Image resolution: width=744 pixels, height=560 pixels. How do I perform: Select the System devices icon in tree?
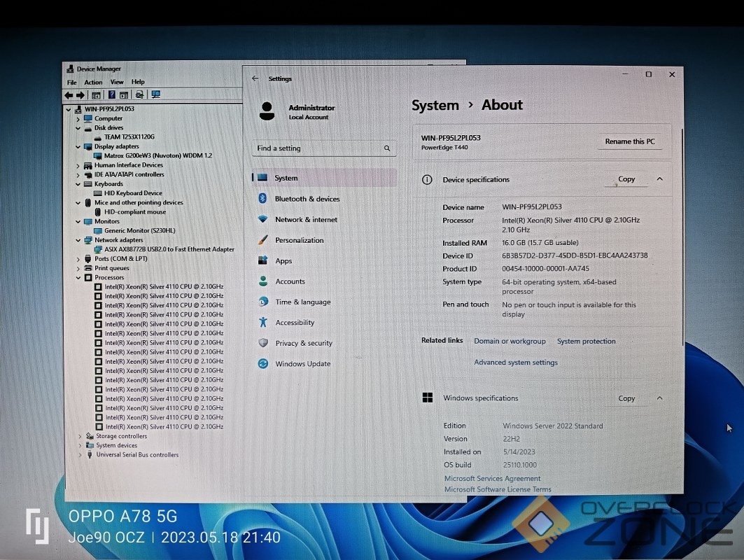click(90, 445)
